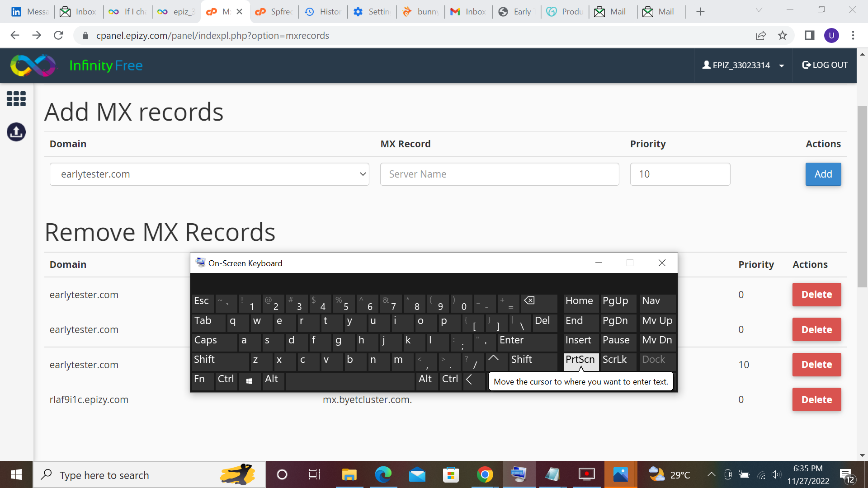Click the Server Name input field

[x=499, y=174]
